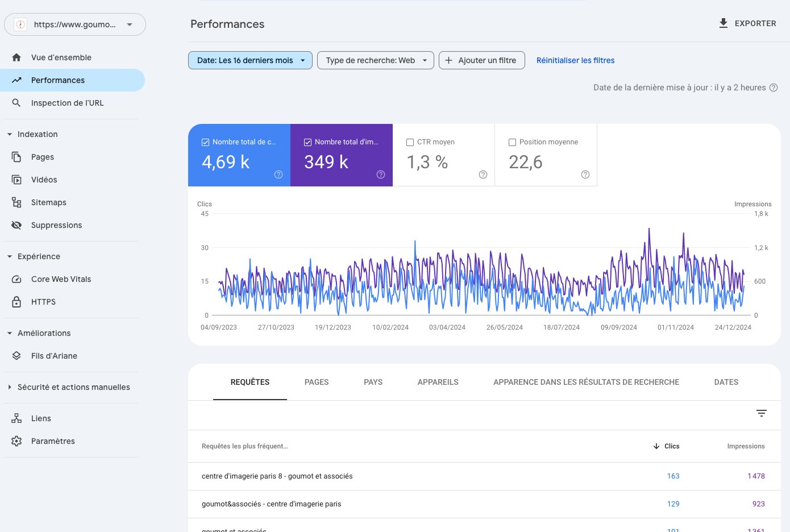Open Core Web Vitals gauge icon
The image size is (790, 532).
pyautogui.click(x=16, y=279)
